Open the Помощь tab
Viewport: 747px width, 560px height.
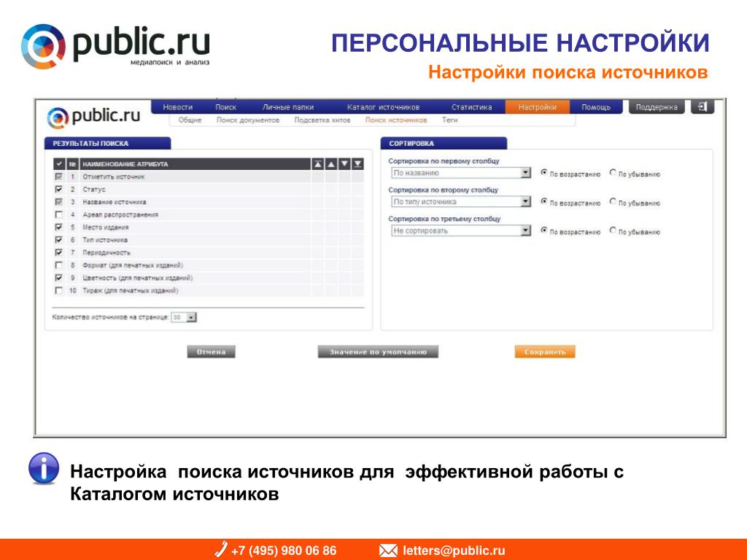(596, 107)
